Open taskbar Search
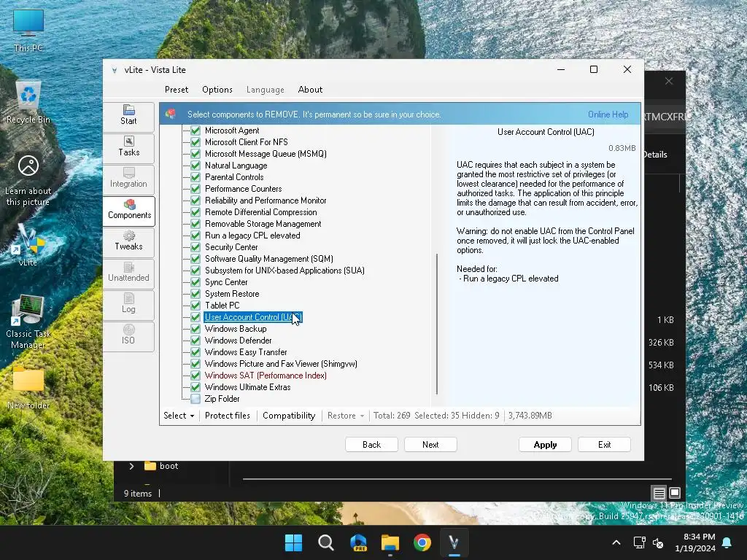The height and width of the screenshot is (560, 747). tap(326, 542)
